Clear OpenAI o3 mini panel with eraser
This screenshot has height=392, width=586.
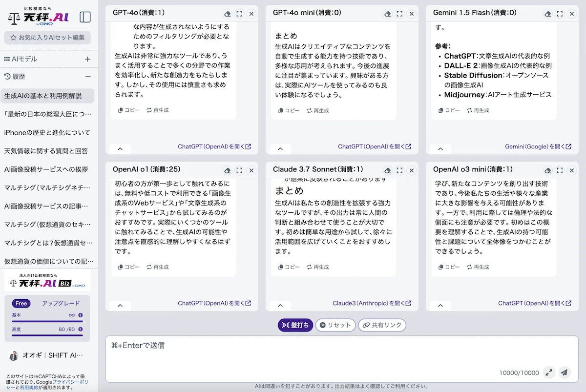(547, 170)
